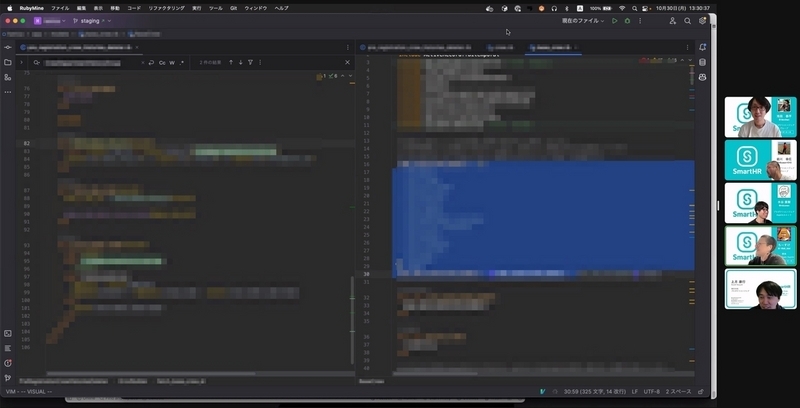This screenshot has width=800, height=408.
Task: Toggle Match Case (Cc) option
Action: click(x=162, y=63)
